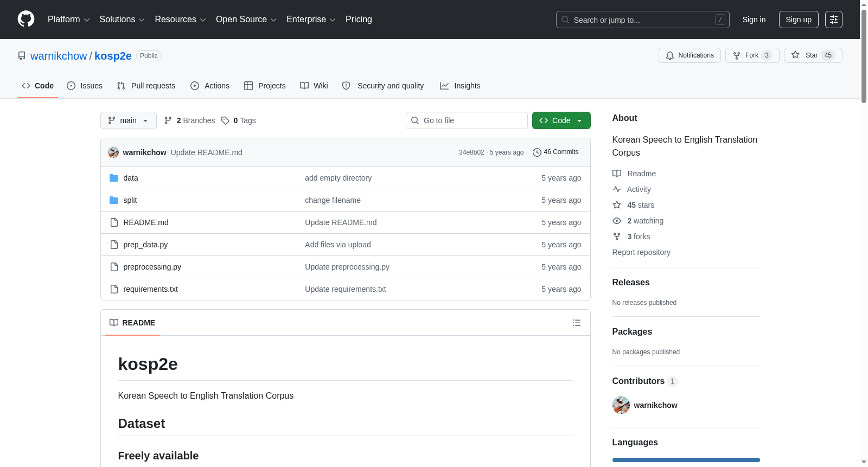Click Report repository link
The image size is (868, 467).
point(641,252)
